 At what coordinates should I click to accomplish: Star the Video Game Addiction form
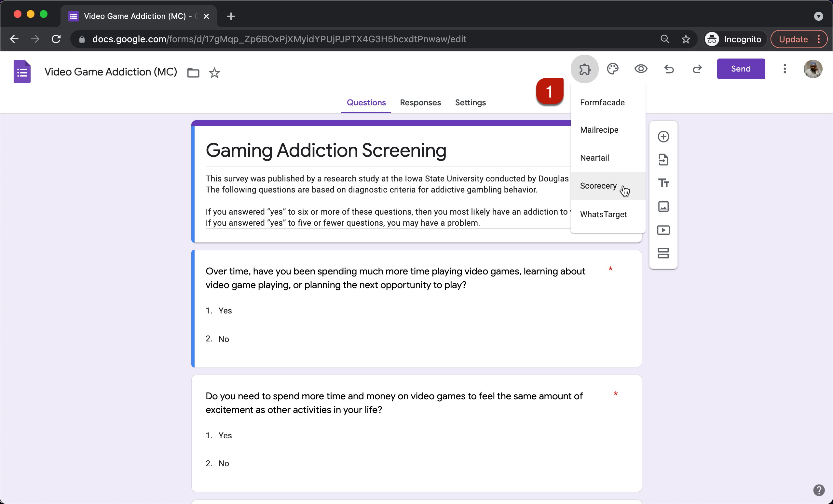[214, 73]
